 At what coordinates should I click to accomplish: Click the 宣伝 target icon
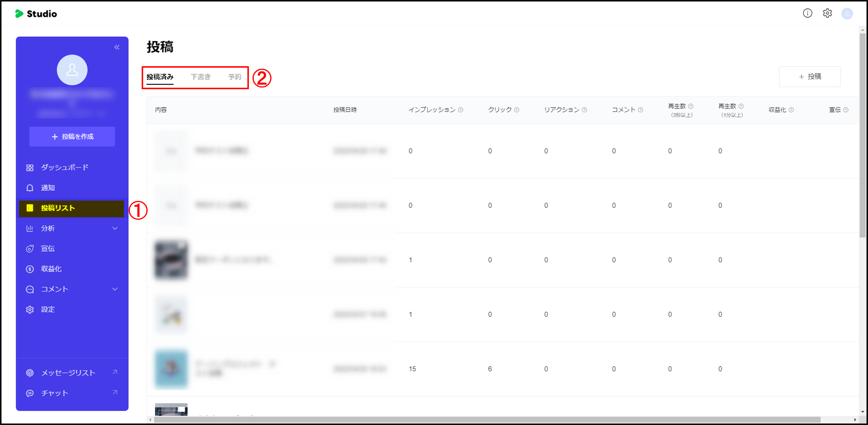pyautogui.click(x=30, y=249)
